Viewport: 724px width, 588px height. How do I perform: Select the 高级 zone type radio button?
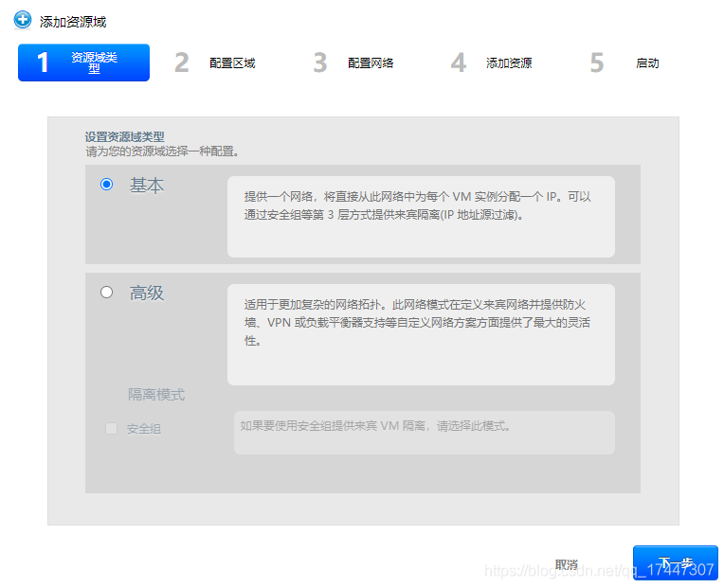click(x=107, y=293)
